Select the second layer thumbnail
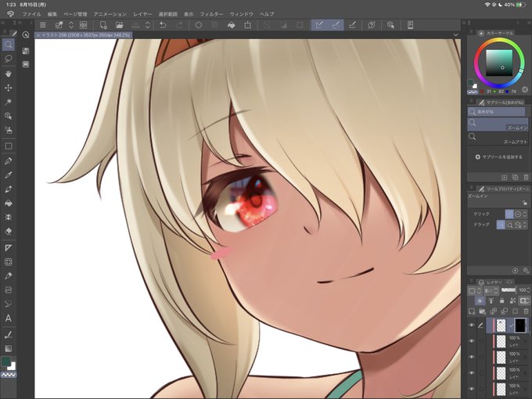The width and height of the screenshot is (532, 399). (501, 341)
